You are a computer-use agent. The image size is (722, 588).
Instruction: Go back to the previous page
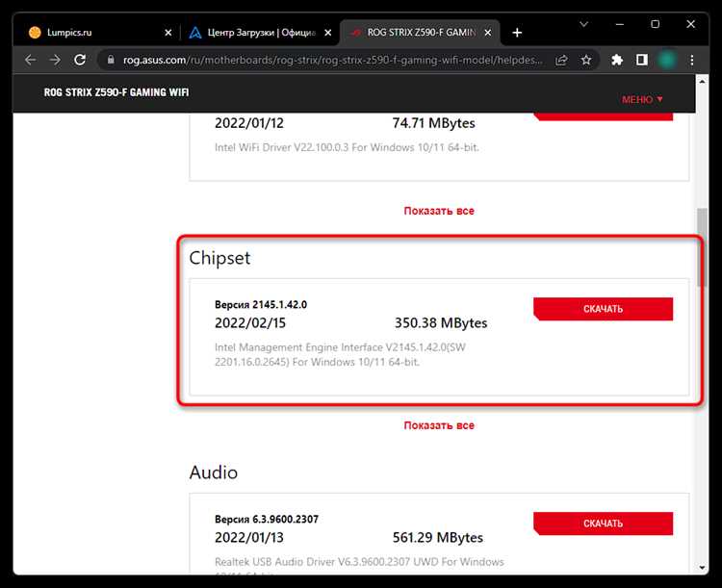31,60
